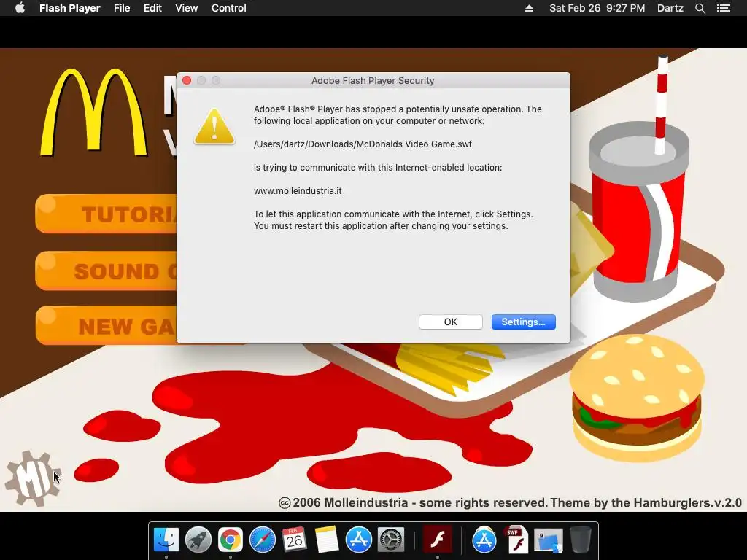This screenshot has height=560, width=747.
Task: Click the McDonalds Video Game.swf file path
Action: (363, 144)
